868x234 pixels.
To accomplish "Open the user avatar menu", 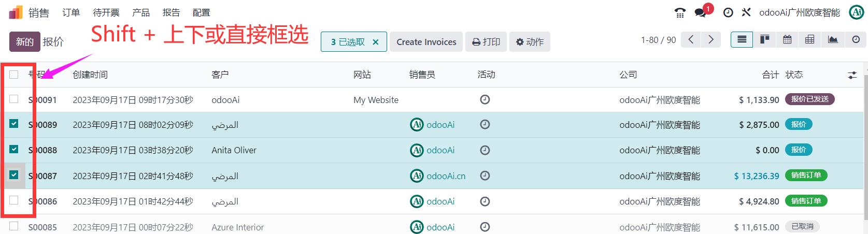I will (857, 12).
